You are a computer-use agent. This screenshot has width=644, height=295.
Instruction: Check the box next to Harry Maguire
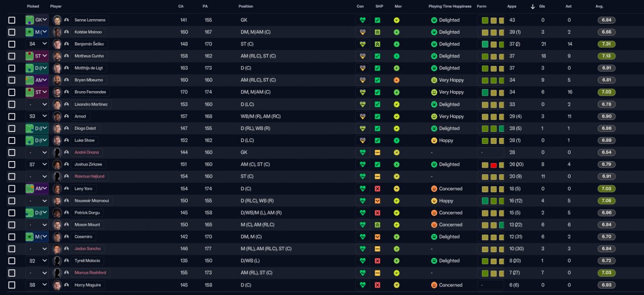pos(12,285)
